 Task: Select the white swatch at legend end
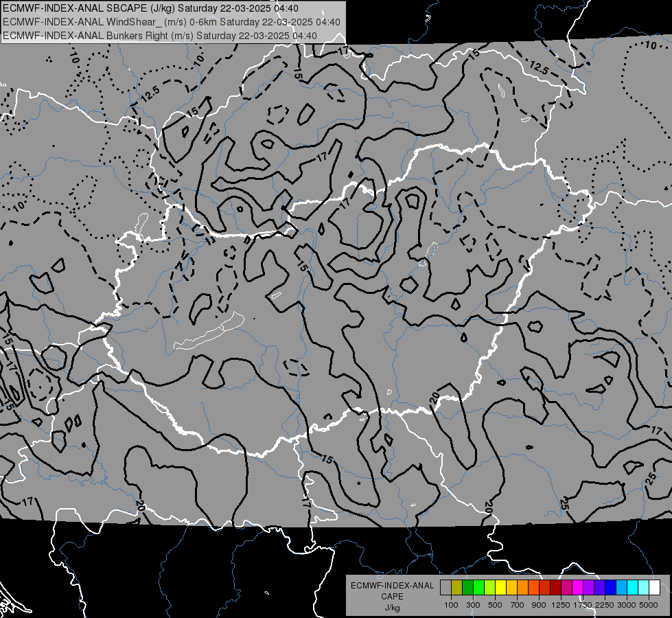coord(654,587)
